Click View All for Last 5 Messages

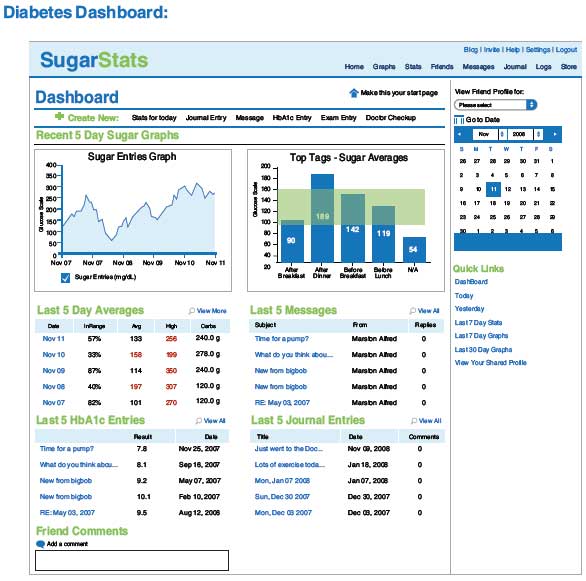point(428,311)
